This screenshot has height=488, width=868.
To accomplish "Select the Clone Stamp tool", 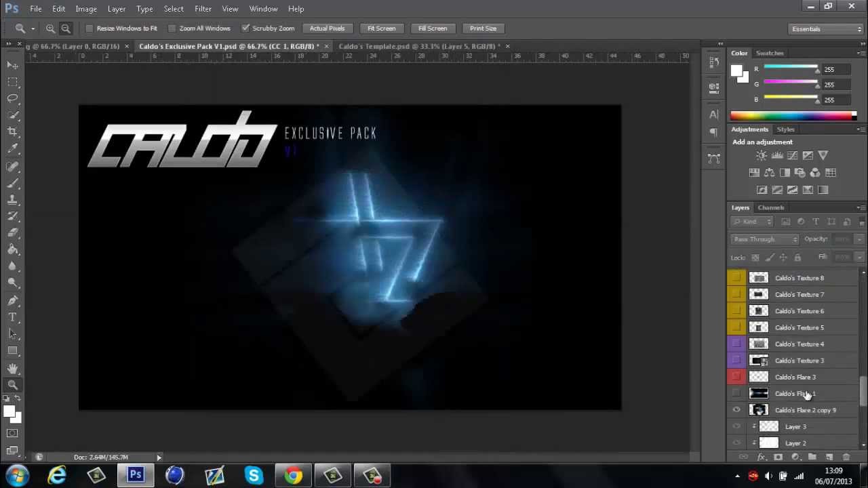I will tap(13, 200).
